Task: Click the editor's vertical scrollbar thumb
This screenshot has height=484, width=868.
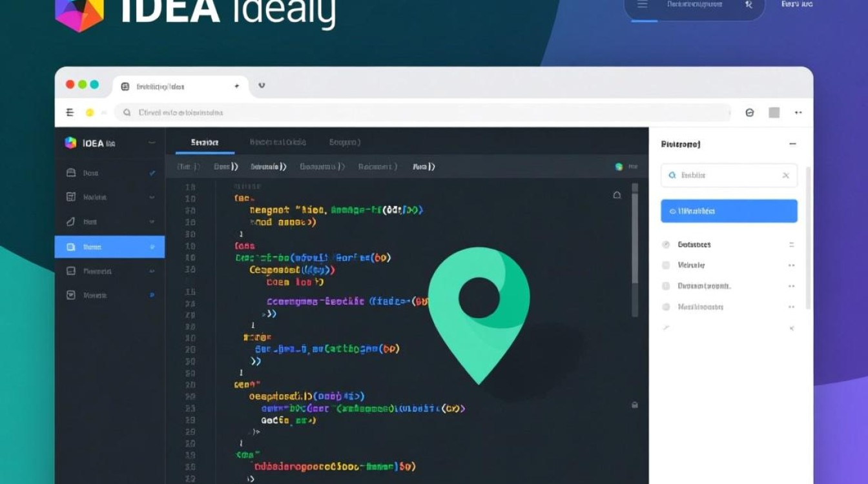Action: click(x=635, y=237)
